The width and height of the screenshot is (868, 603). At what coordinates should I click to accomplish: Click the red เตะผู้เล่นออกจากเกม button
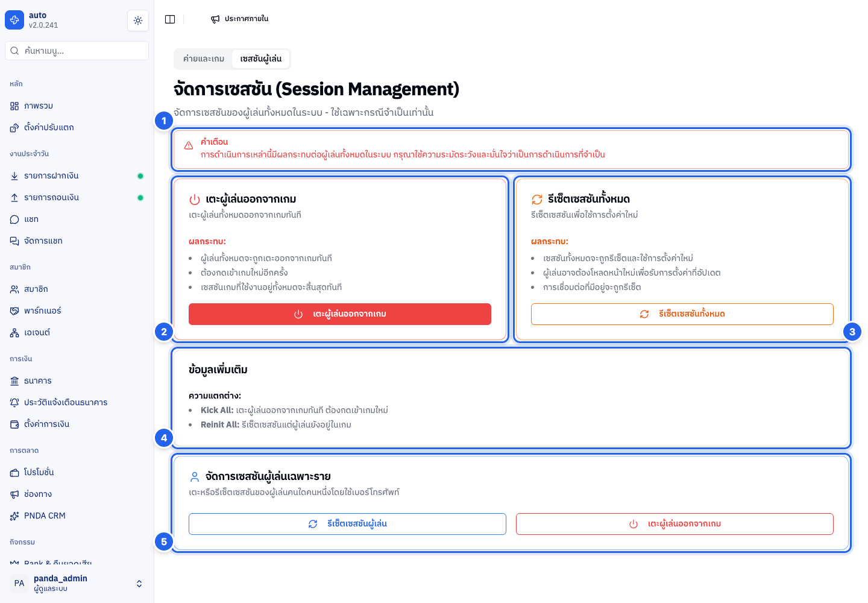[340, 314]
